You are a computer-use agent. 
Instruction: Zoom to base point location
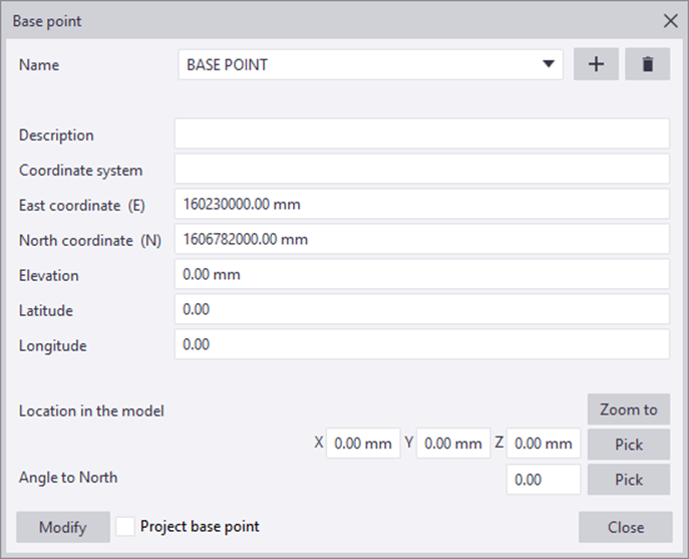pos(628,409)
